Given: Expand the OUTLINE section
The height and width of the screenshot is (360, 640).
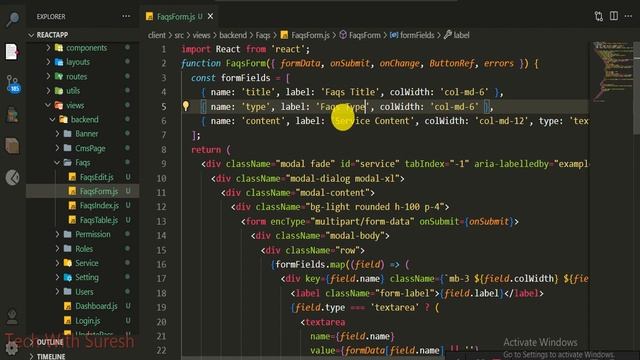Looking at the screenshot, I should 50,342.
